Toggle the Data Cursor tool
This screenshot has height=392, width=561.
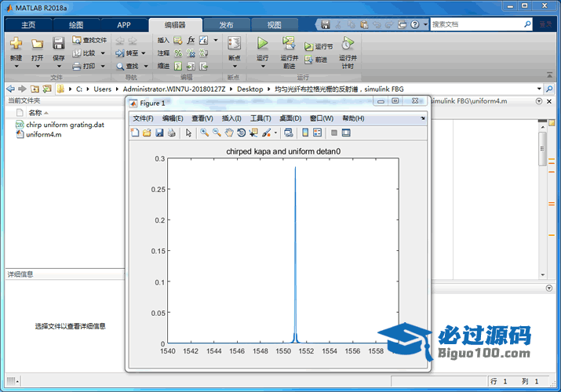(253, 133)
